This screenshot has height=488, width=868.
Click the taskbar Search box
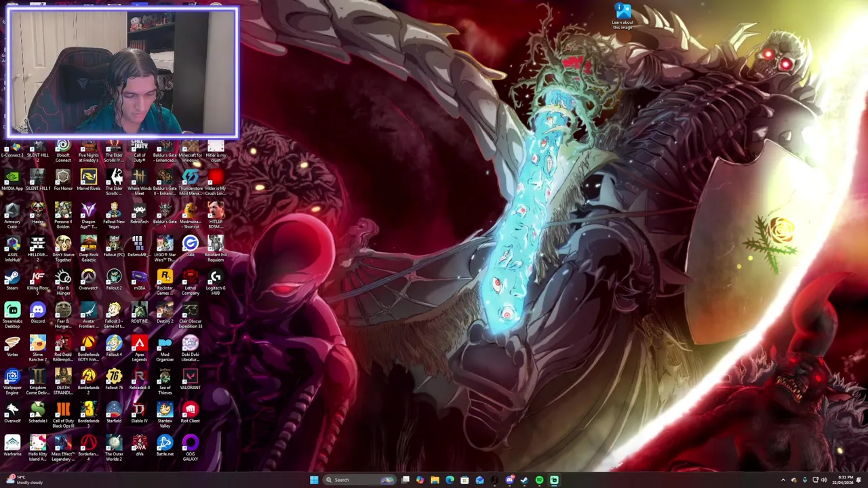(x=359, y=480)
